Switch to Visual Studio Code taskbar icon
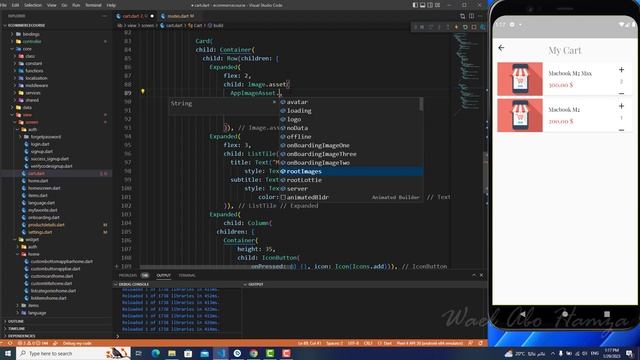This screenshot has height=360, width=640. point(221,353)
